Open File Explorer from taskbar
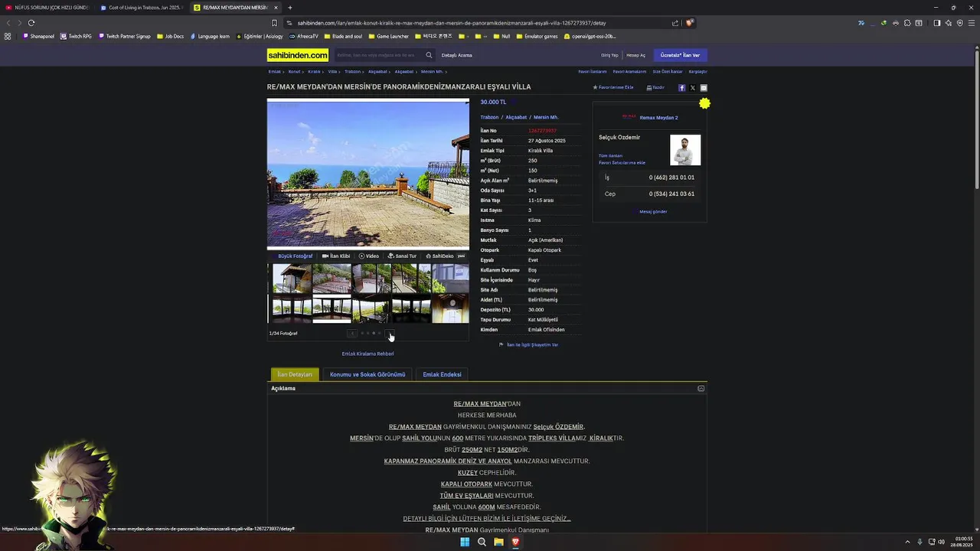 point(498,542)
